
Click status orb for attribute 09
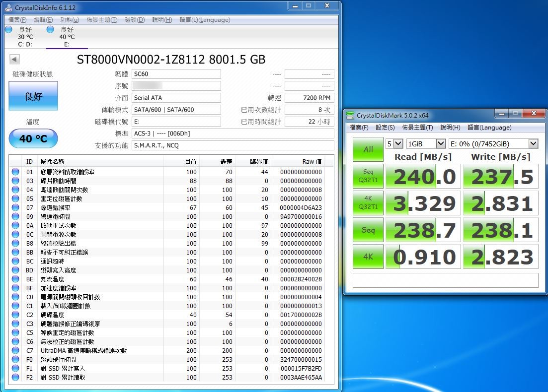point(15,216)
